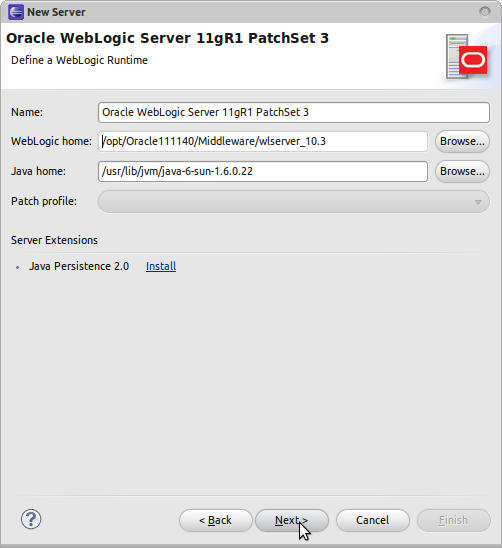This screenshot has height=548, width=502.
Task: Click the round window button in title bar
Action: 485,12
